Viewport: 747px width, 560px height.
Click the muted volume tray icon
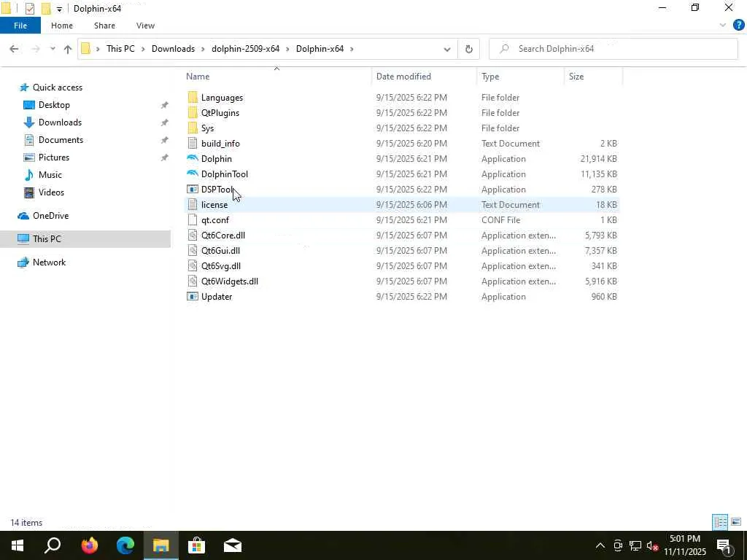click(652, 545)
